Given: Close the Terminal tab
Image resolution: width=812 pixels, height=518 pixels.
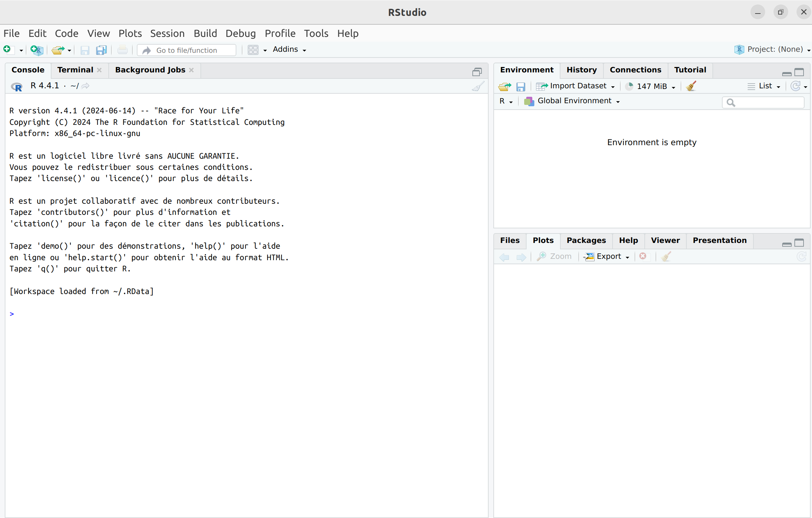Looking at the screenshot, I should click(x=99, y=70).
